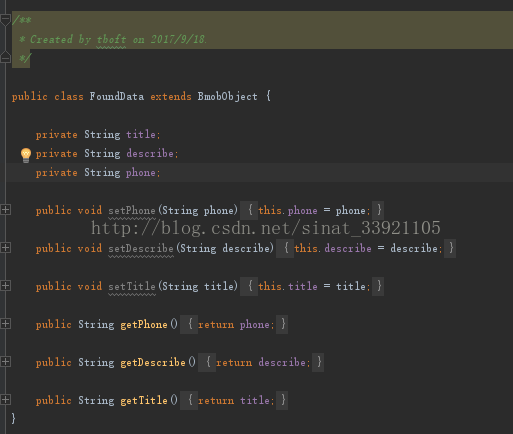Unfold the getDescribe method body

[x=5, y=362]
